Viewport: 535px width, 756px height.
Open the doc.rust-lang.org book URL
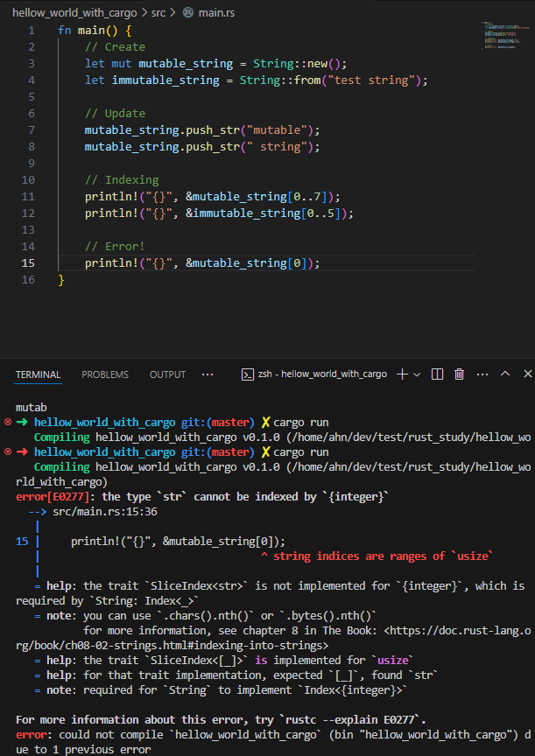pyautogui.click(x=273, y=638)
